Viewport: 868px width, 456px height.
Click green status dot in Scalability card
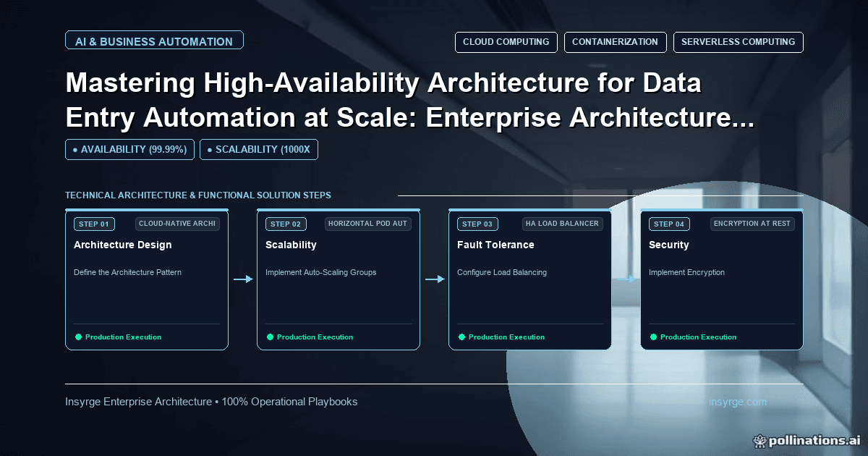pyautogui.click(x=270, y=337)
